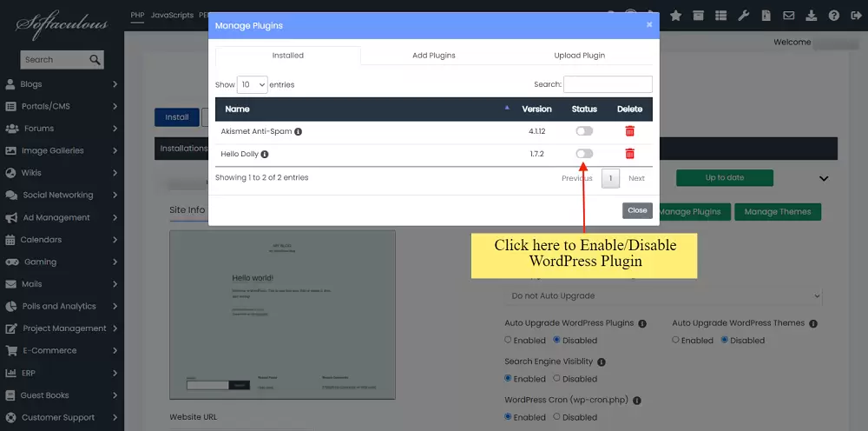Expand the Project Management category chevron
The image size is (868, 431).
point(115,328)
